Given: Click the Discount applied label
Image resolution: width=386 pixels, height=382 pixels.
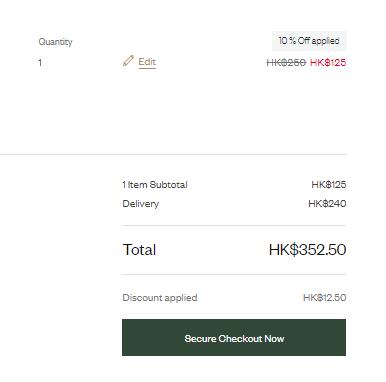Looking at the screenshot, I should point(160,298).
